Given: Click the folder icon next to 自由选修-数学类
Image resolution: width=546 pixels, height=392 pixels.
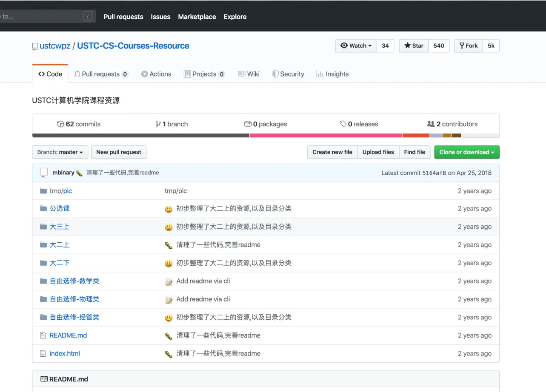Looking at the screenshot, I should 43,281.
